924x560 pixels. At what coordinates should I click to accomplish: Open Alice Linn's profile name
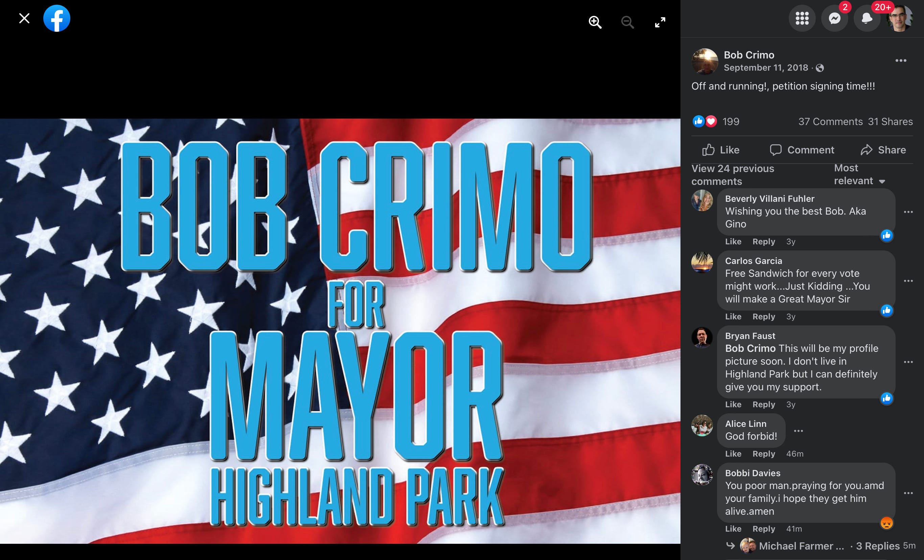pos(745,423)
